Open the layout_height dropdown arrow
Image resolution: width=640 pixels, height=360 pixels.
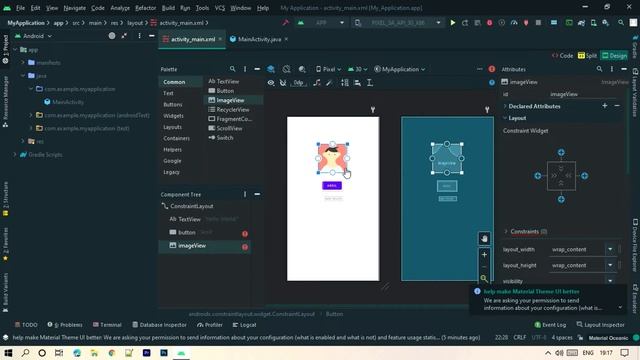click(x=610, y=265)
